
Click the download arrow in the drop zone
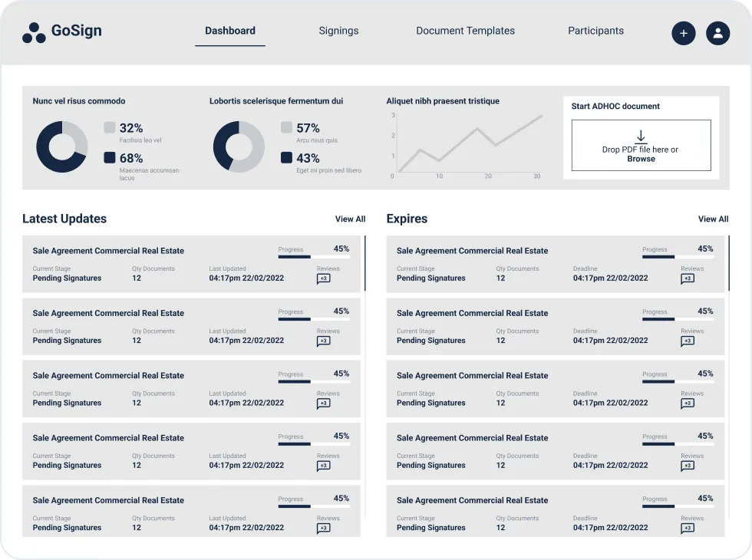point(641,136)
